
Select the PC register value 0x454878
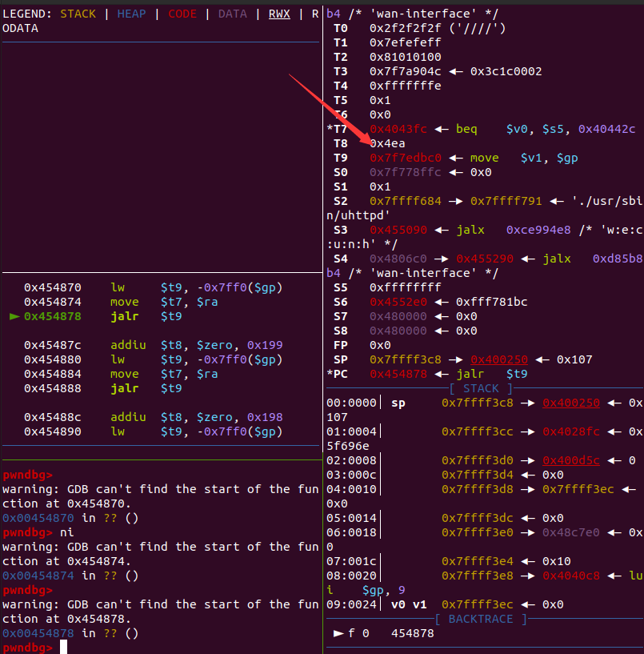398,374
